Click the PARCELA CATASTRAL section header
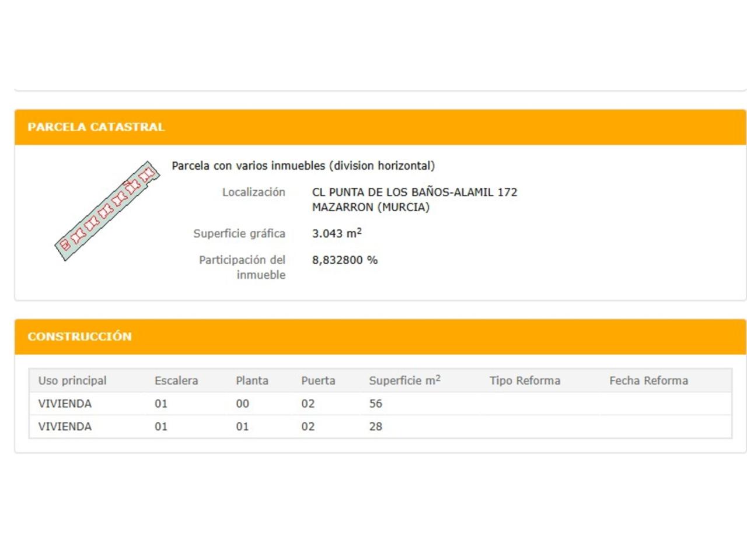747x560 pixels. [96, 127]
